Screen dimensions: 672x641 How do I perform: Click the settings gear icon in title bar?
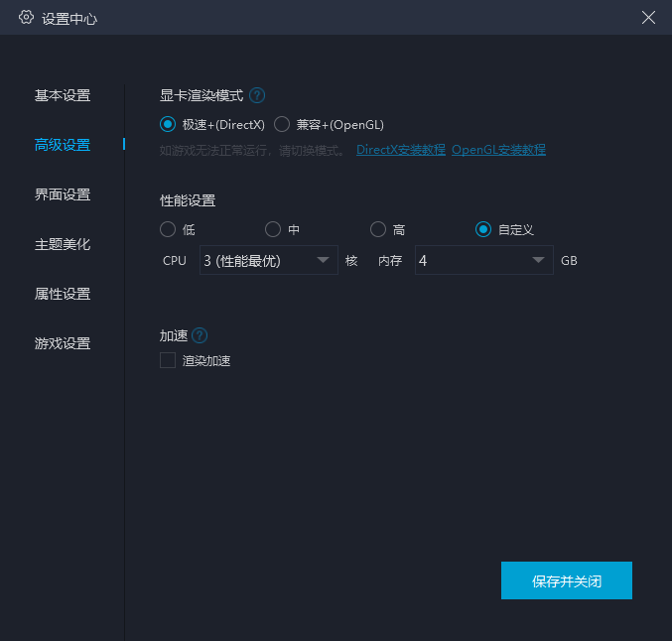[x=26, y=18]
